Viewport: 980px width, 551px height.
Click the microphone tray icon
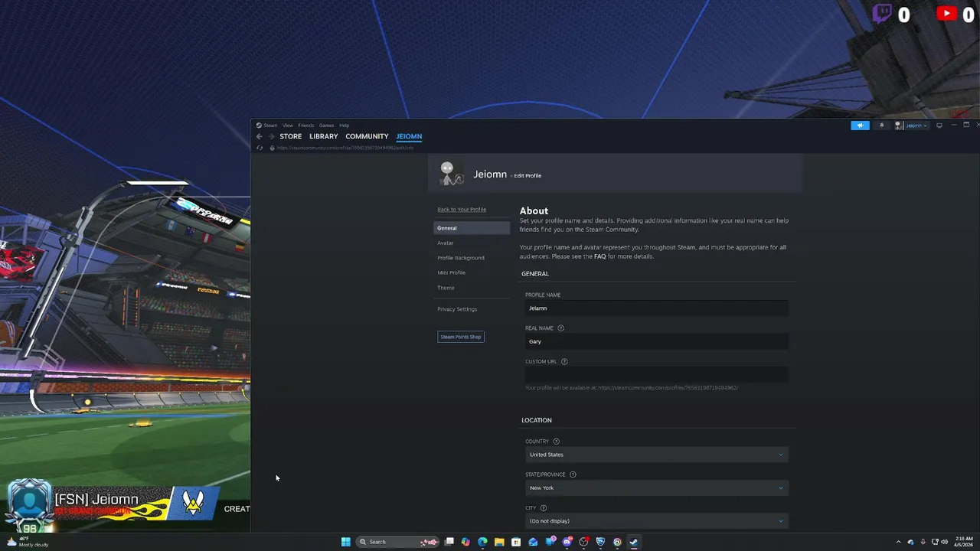tap(923, 542)
